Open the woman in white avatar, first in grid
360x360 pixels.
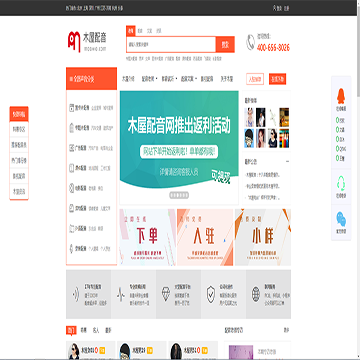(x=249, y=117)
